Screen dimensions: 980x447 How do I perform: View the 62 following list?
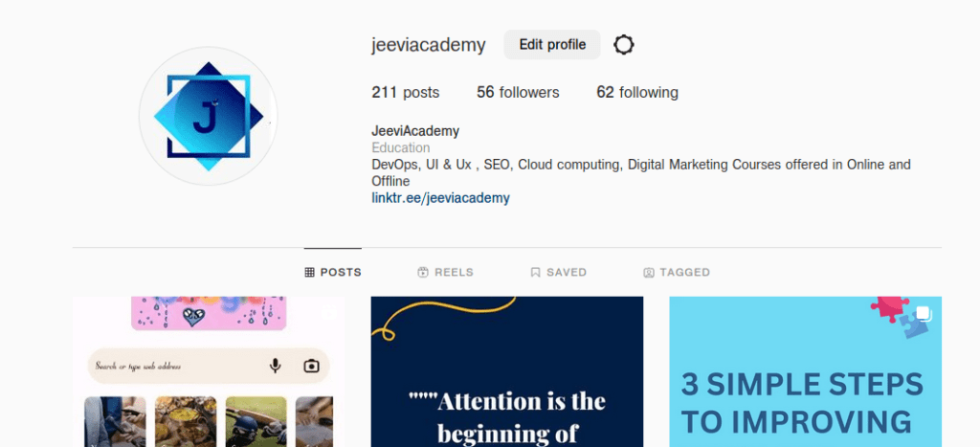637,93
